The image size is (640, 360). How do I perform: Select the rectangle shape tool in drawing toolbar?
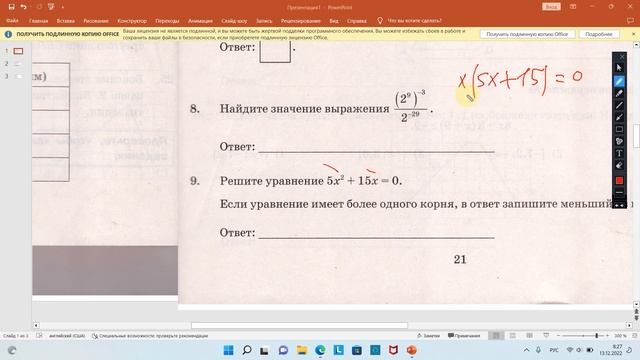pos(619,129)
